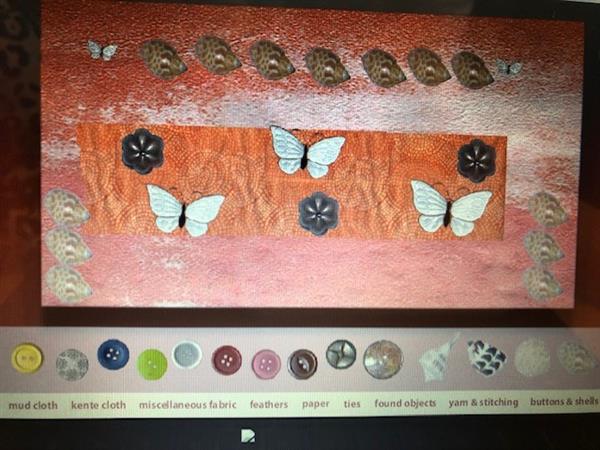Select the small butterfly at top left of canvas
This screenshot has width=600, height=450.
coord(102,51)
